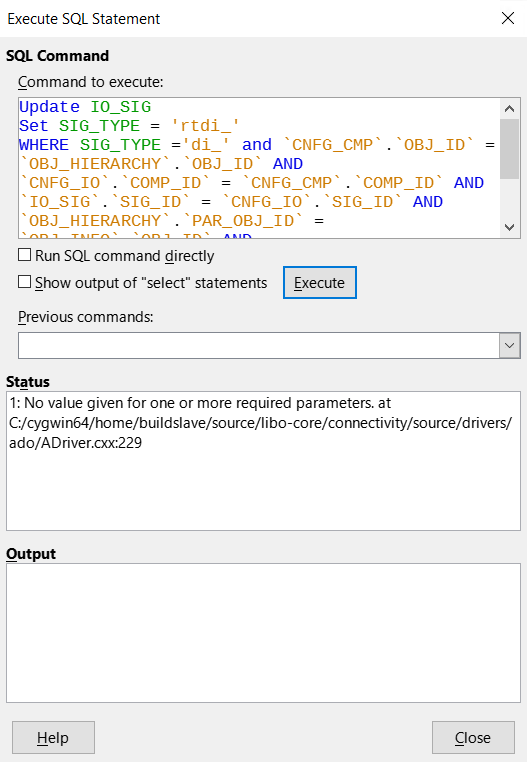Click scroll-up arrow in command editor
Viewport: 527px width, 762px height.
(x=509, y=108)
